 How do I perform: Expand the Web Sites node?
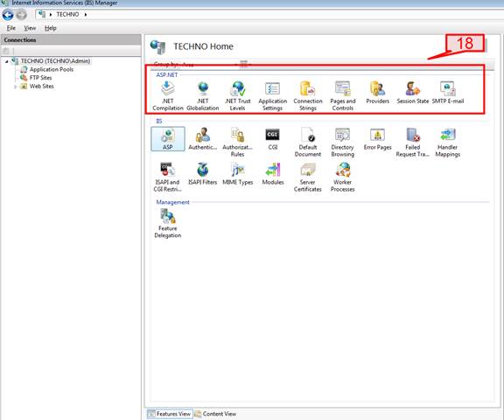pos(15,87)
